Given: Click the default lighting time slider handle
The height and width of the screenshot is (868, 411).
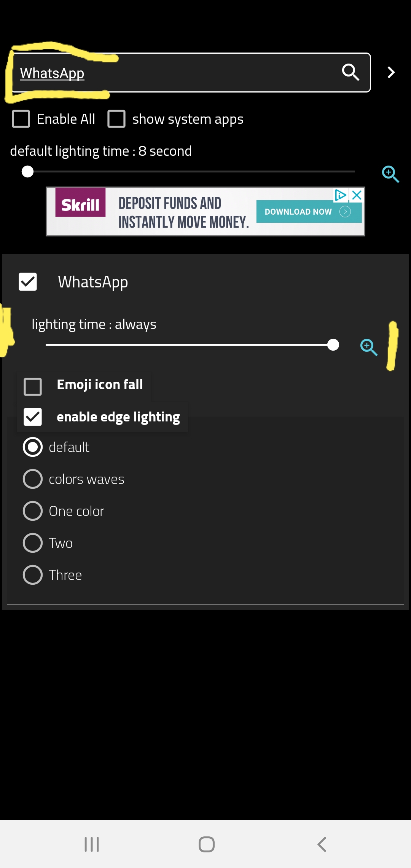Looking at the screenshot, I should 27,172.
